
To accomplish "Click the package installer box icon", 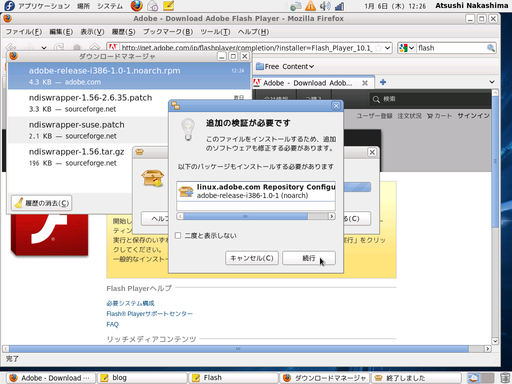I will coord(153,178).
